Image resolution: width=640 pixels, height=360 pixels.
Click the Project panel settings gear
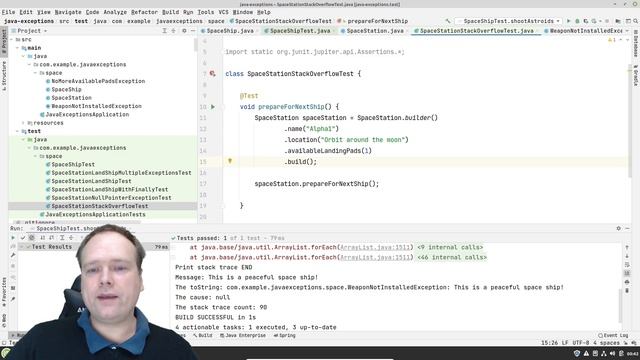[x=184, y=31]
